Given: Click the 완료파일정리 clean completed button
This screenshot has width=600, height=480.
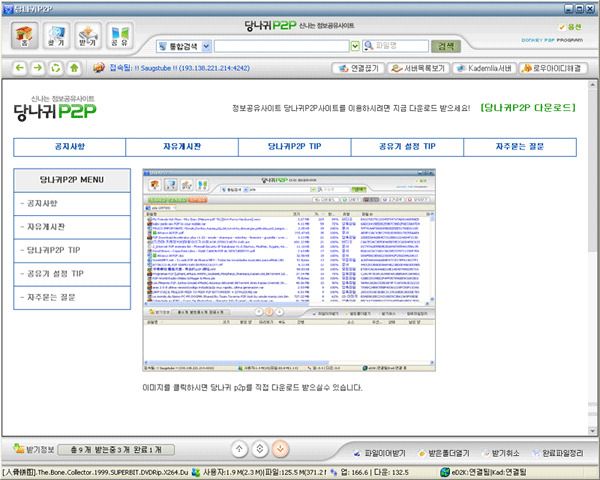Looking at the screenshot, I should (558, 453).
